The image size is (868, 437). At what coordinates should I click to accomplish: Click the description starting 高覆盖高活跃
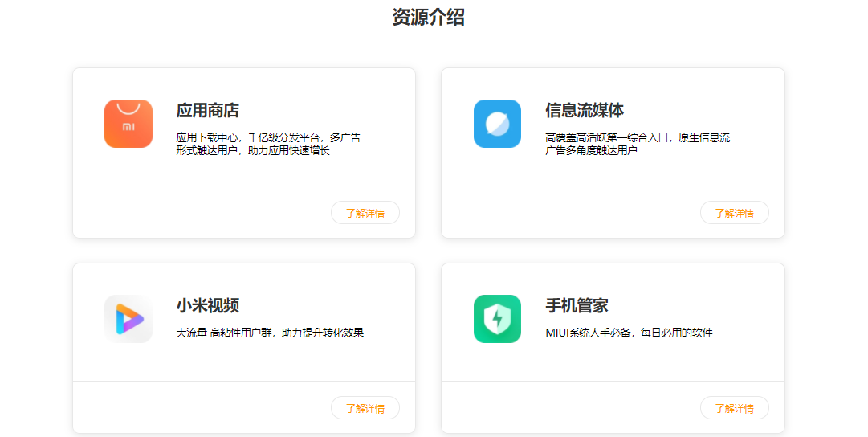638,144
